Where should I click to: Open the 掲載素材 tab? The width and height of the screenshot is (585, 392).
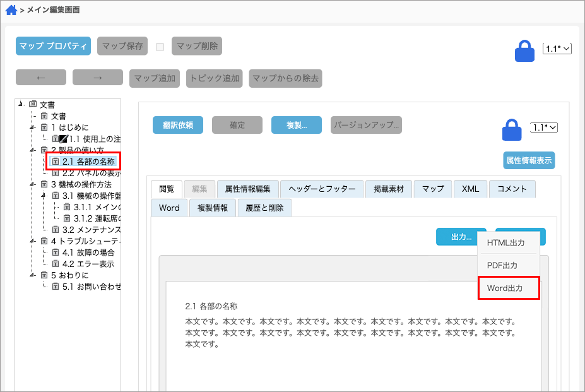click(389, 189)
